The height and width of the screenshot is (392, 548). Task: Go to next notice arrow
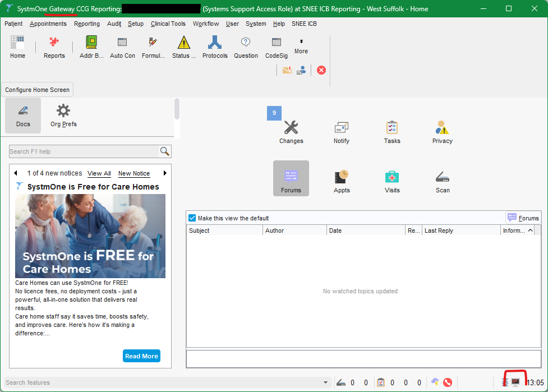point(165,173)
